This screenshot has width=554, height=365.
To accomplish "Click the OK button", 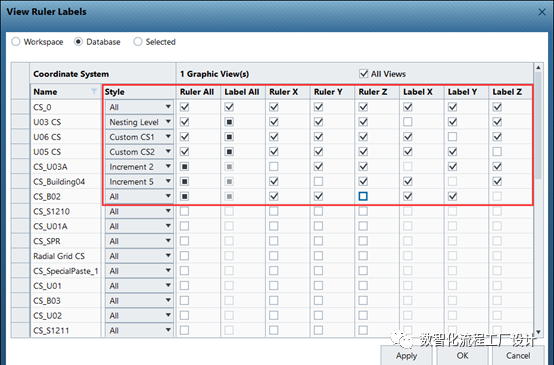I will tap(462, 355).
